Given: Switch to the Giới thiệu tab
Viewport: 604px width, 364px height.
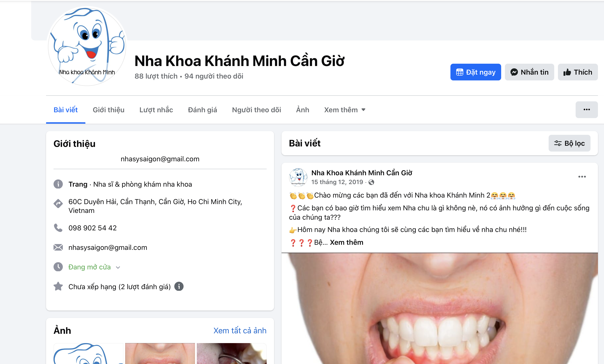Looking at the screenshot, I should [x=108, y=110].
